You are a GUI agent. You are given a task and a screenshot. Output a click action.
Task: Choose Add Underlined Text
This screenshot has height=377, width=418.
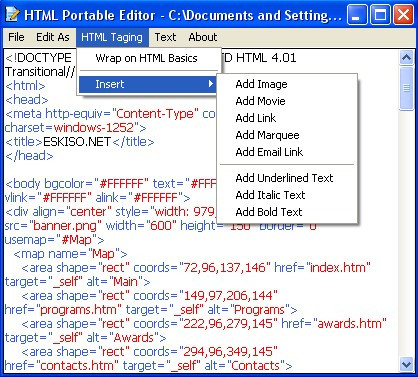[x=284, y=178]
